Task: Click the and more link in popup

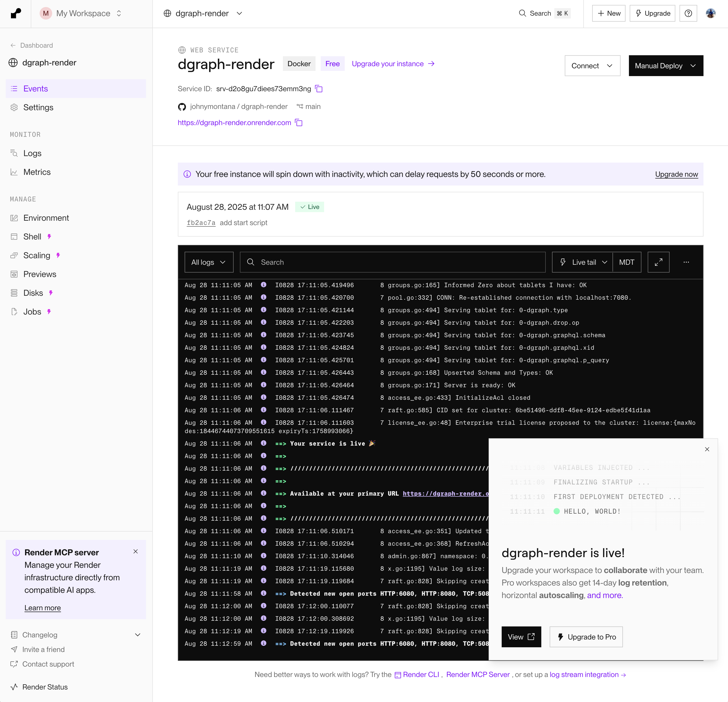Action: (605, 595)
